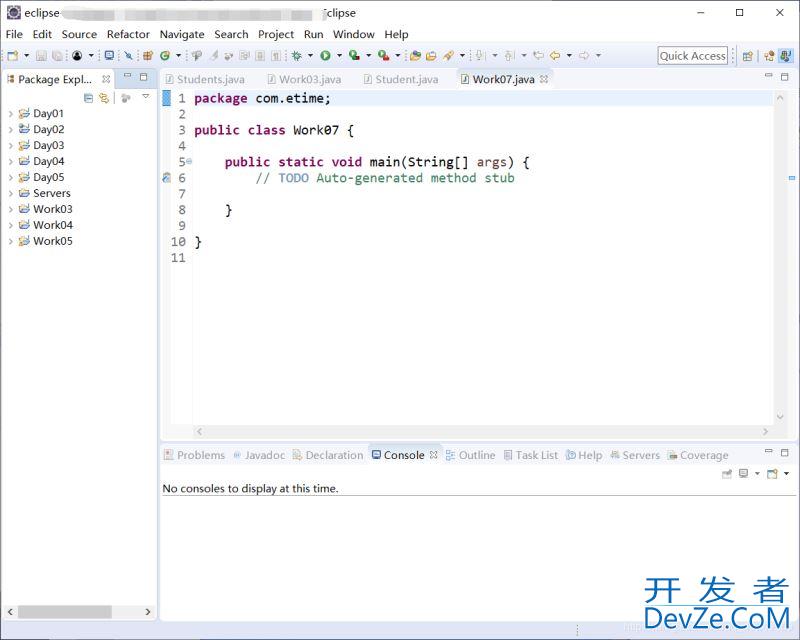Open the Window menu

[354, 34]
